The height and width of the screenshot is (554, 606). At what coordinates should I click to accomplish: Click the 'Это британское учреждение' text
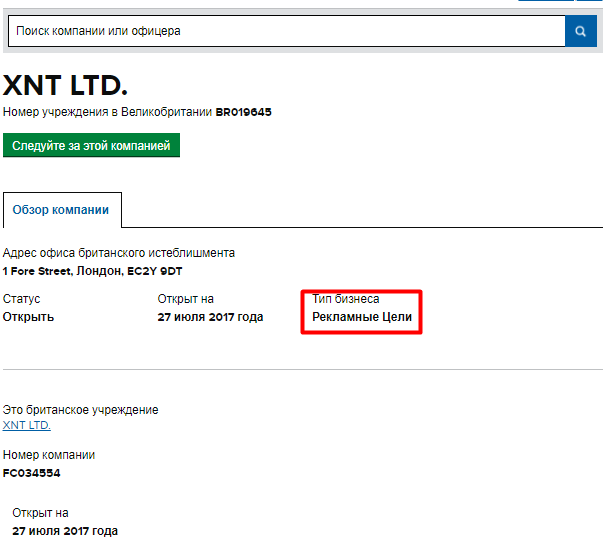pos(81,410)
